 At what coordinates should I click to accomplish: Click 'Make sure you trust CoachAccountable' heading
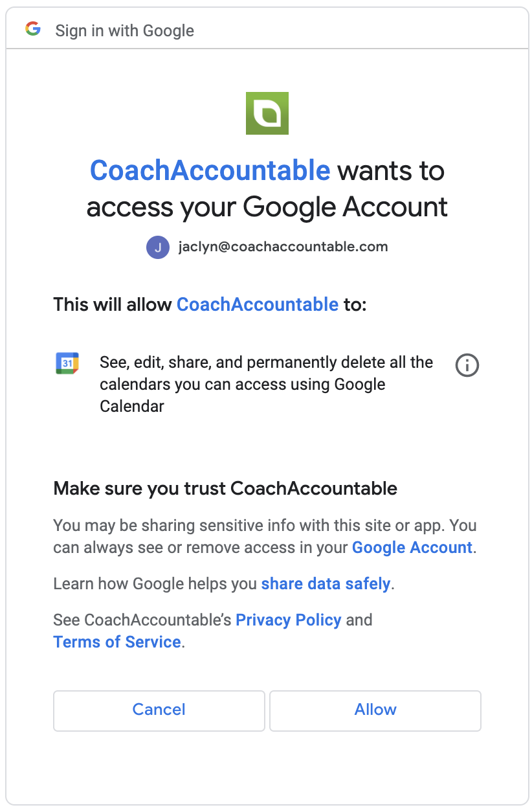click(225, 488)
